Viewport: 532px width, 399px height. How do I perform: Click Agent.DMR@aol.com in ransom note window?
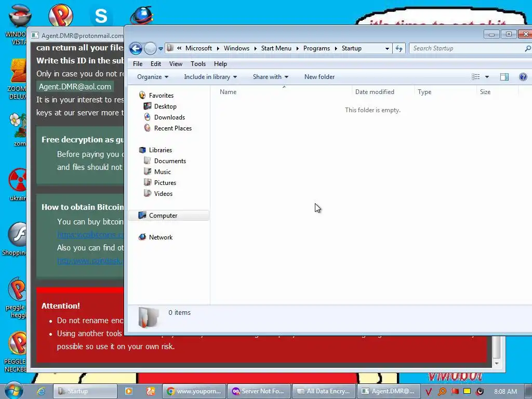pos(75,87)
